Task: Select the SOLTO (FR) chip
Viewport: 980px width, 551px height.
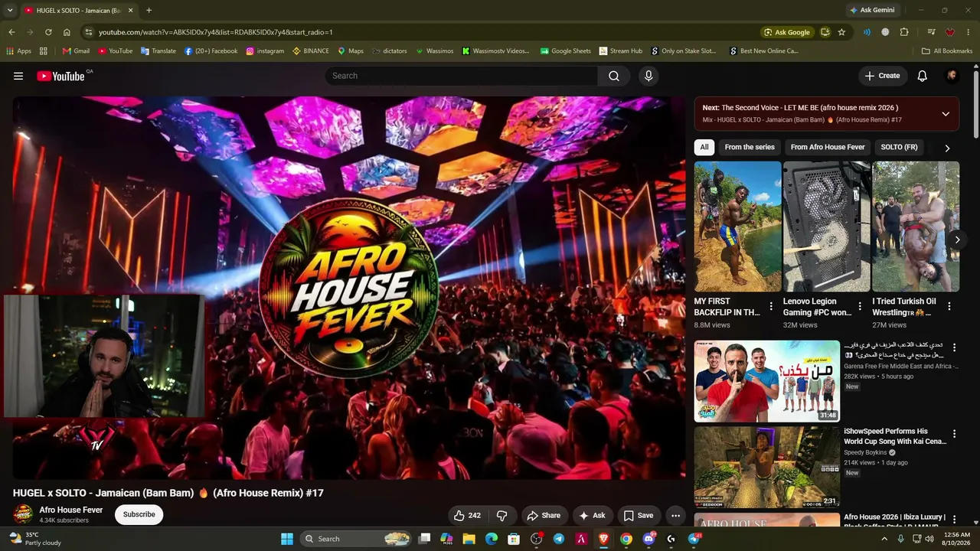Action: (x=899, y=147)
